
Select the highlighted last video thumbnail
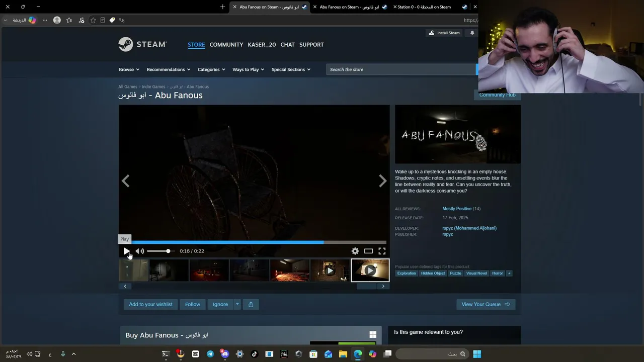[370, 270]
